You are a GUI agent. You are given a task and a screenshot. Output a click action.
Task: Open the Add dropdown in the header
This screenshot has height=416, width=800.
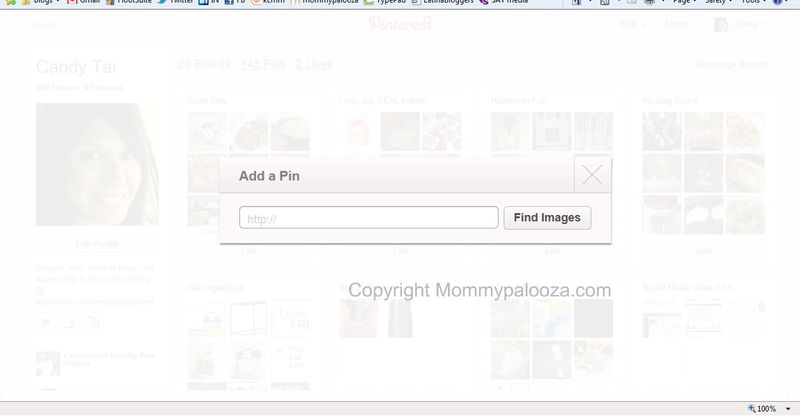tap(632, 24)
